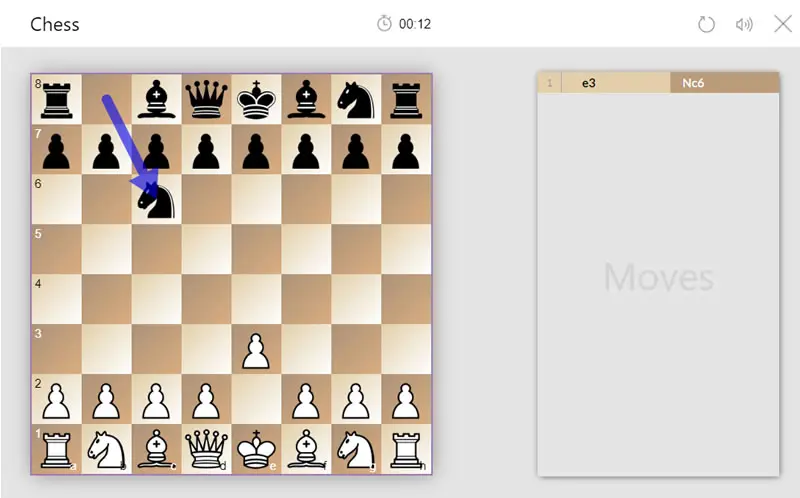This screenshot has width=800, height=498.
Task: Select the black queen on d8
Action: tap(206, 99)
